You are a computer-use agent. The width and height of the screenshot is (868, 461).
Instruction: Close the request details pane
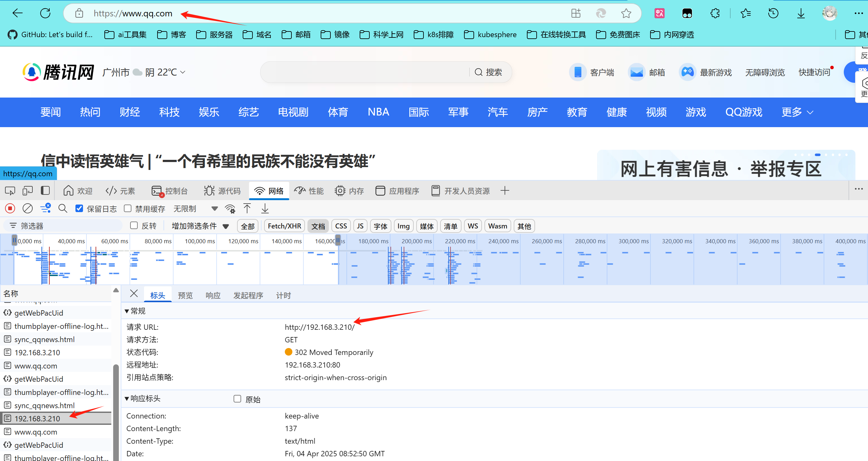(134, 293)
